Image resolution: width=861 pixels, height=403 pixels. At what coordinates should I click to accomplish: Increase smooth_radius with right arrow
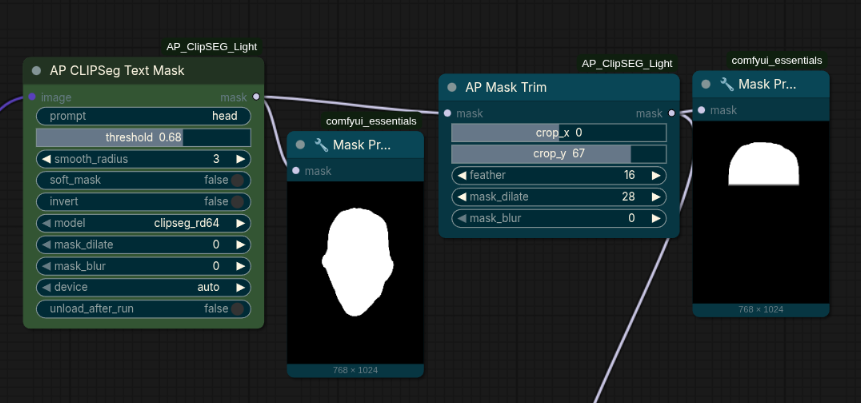[x=241, y=159]
